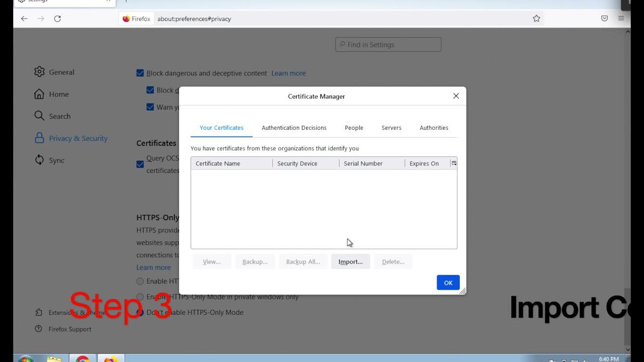Click the address bar URL about:preferences#privacy
This screenshot has width=644, height=362.
click(x=194, y=19)
